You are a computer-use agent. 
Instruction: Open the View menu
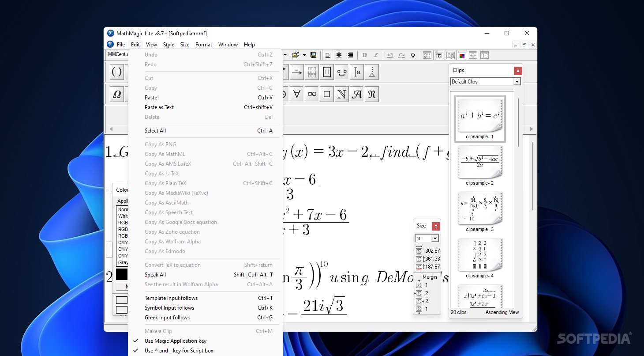pyautogui.click(x=151, y=45)
